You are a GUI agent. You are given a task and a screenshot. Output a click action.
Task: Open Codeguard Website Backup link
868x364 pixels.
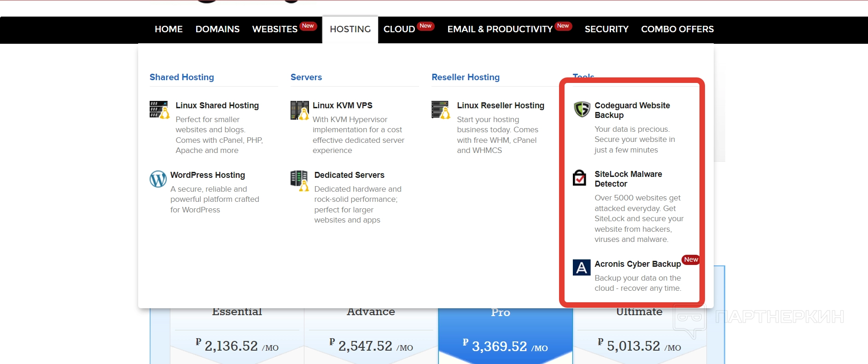[632, 110]
